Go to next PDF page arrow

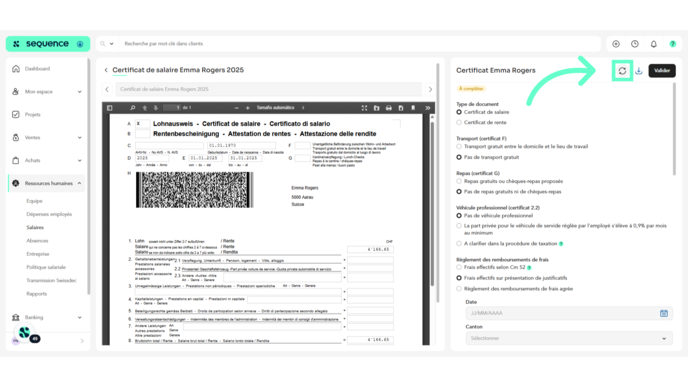tap(155, 108)
